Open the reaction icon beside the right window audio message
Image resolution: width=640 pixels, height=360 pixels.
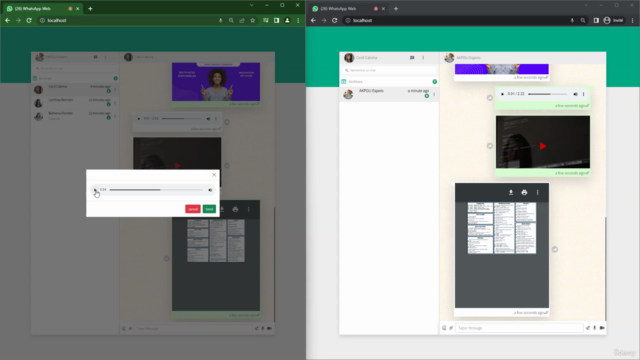pyautogui.click(x=490, y=98)
